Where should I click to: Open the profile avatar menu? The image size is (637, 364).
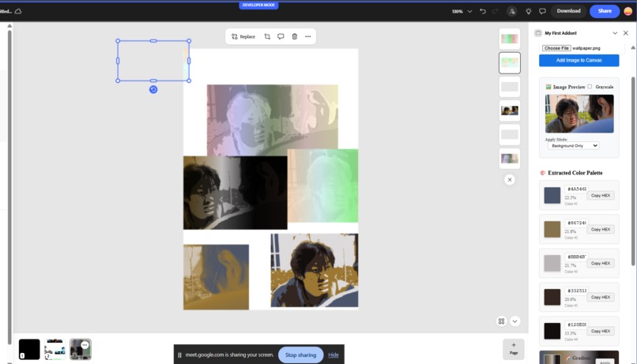pyautogui.click(x=628, y=11)
